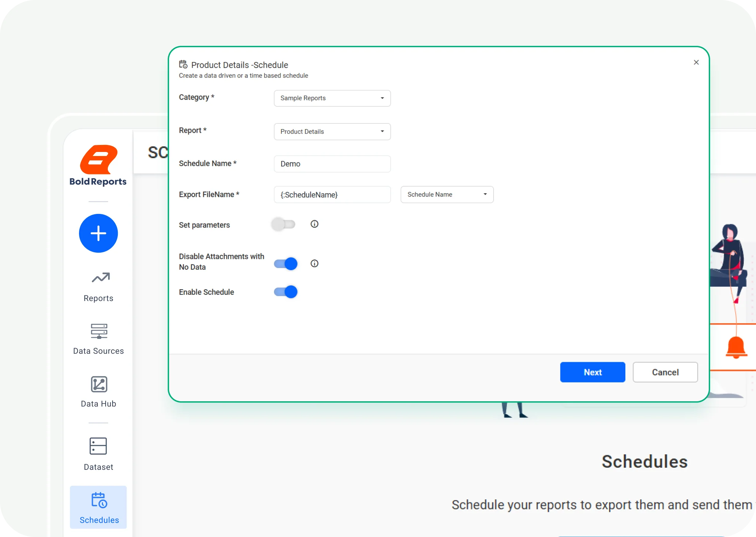This screenshot has width=756, height=537.
Task: Cancel the schedule creation dialog
Action: (665, 372)
